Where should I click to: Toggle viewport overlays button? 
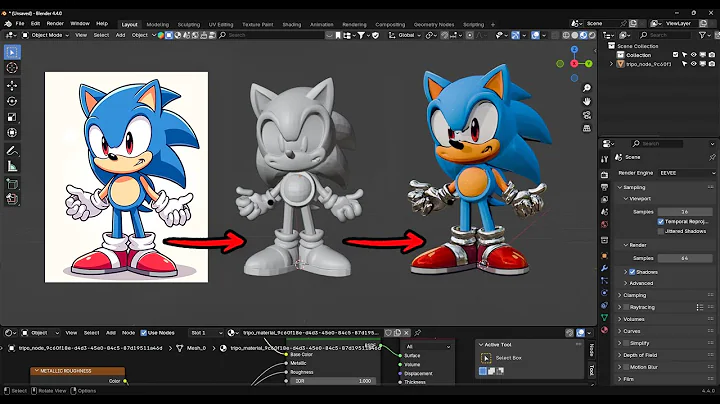pos(535,35)
